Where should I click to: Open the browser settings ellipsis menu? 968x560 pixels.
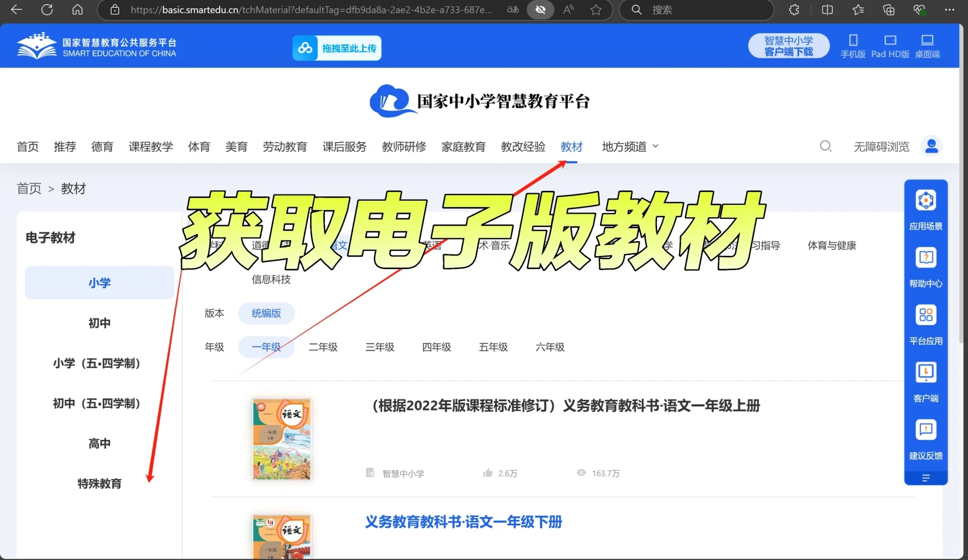(949, 9)
